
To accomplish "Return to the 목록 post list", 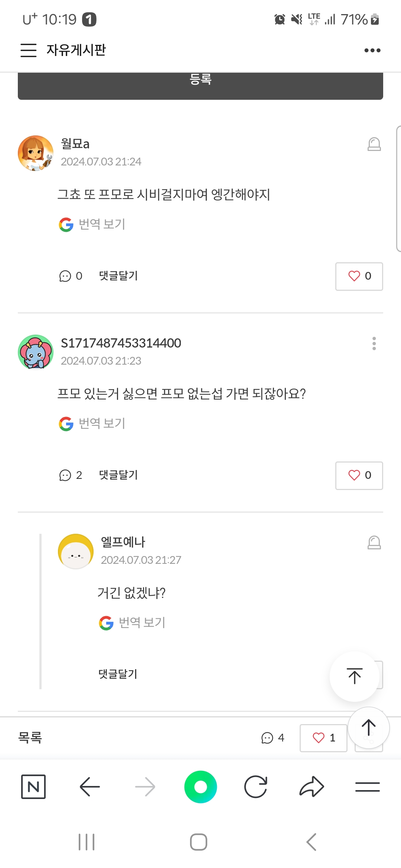I will tap(30, 737).
